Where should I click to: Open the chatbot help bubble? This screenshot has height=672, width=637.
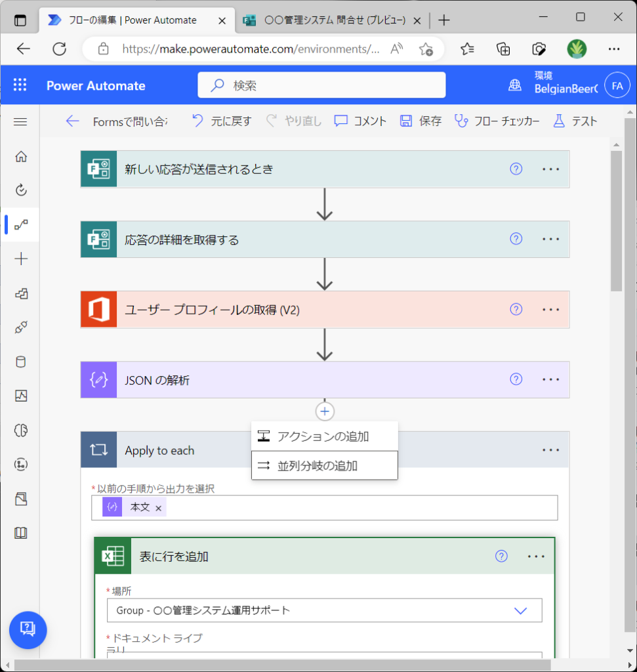point(28,629)
